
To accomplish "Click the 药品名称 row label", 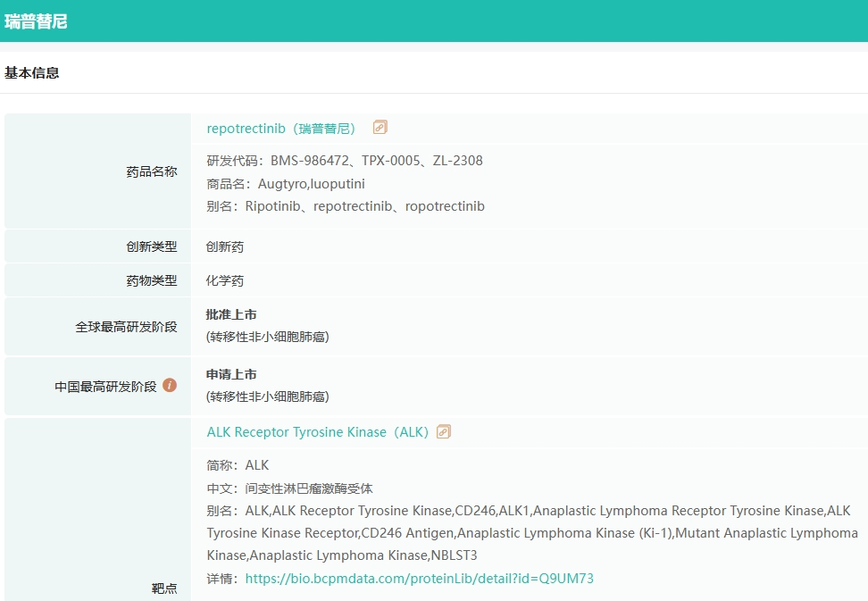I will coord(152,171).
